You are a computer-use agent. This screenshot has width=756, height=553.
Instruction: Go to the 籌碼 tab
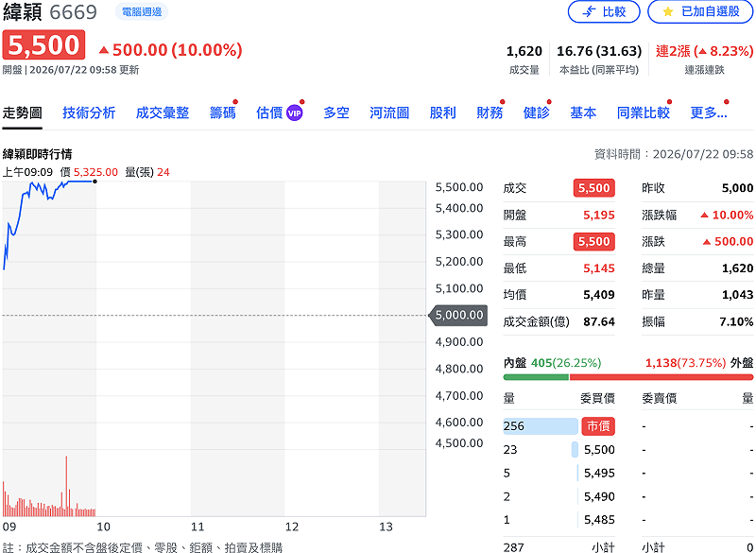[222, 112]
